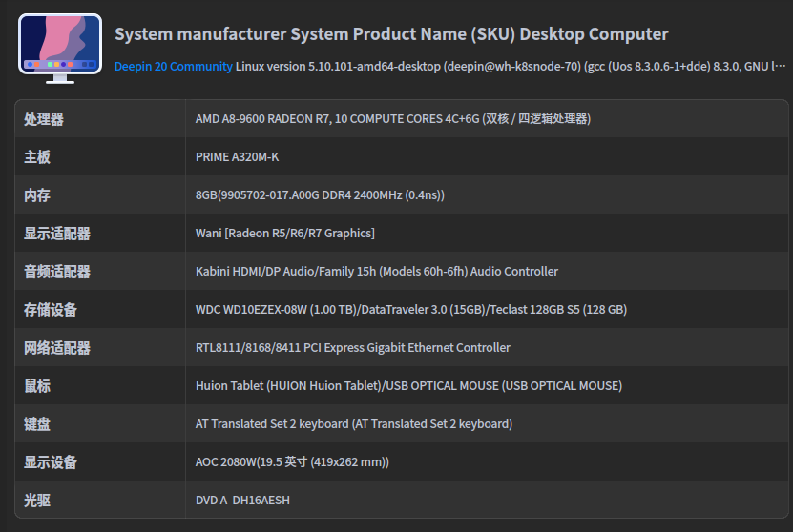793x532 pixels.
Task: Select the 键盘 row label
Action: (37, 424)
